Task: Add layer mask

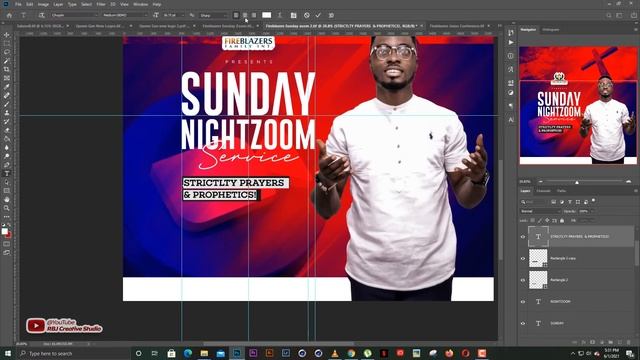Action: (x=593, y=342)
